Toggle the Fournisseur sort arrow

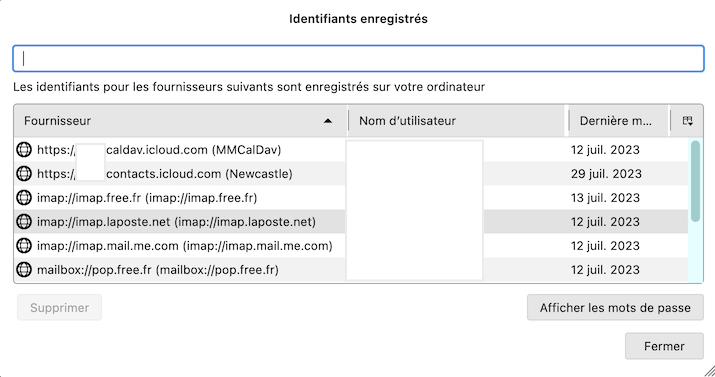(327, 121)
